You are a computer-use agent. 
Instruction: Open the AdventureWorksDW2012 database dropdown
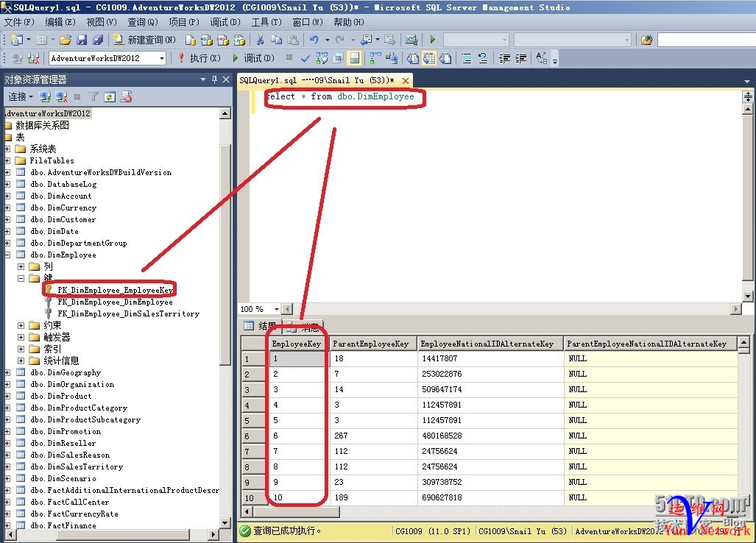click(x=162, y=58)
